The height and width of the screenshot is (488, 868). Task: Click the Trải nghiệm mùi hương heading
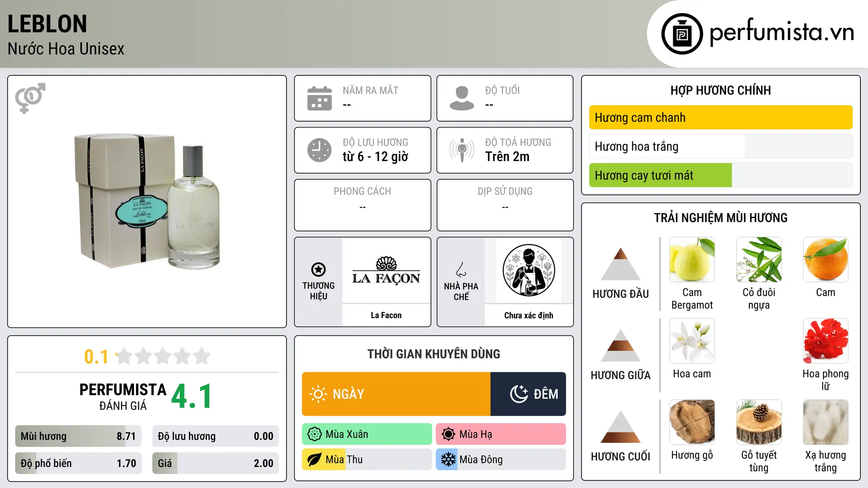tap(721, 218)
